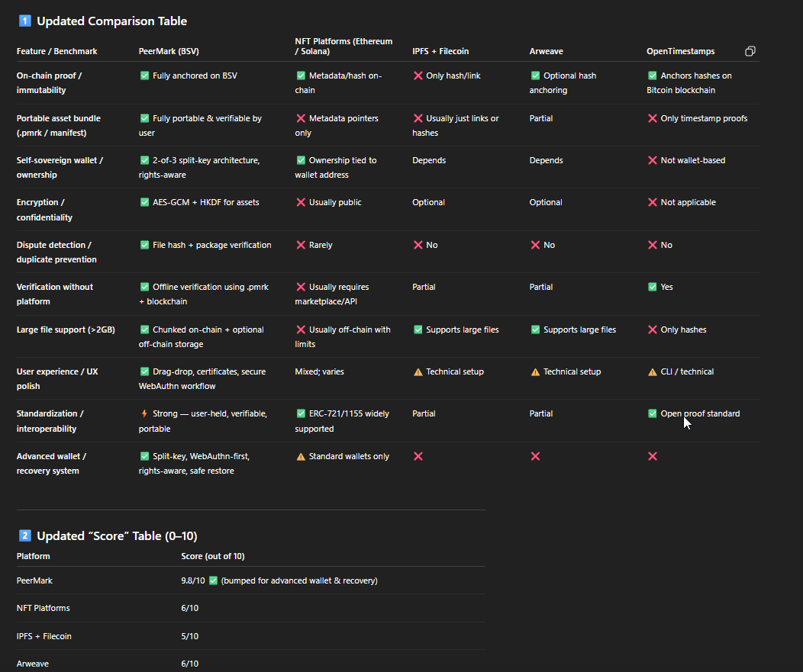Click the Feature / Benchmark column header
This screenshot has height=672, width=803.
click(x=56, y=51)
